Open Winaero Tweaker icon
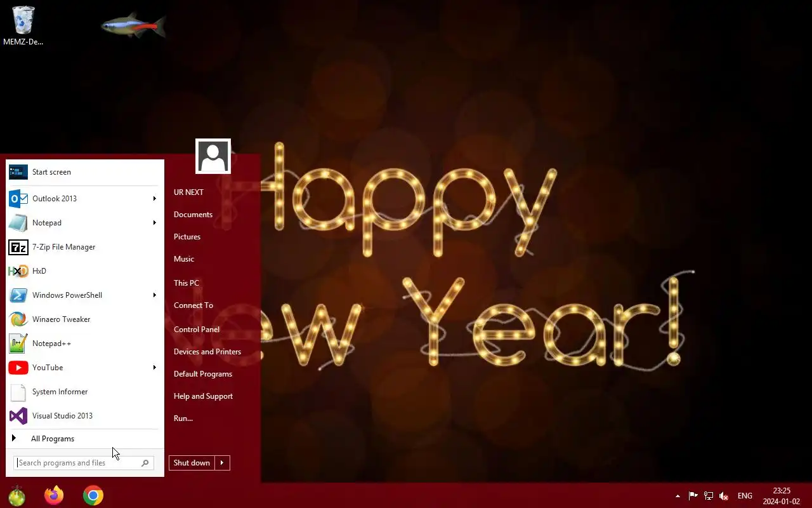 pyautogui.click(x=18, y=319)
